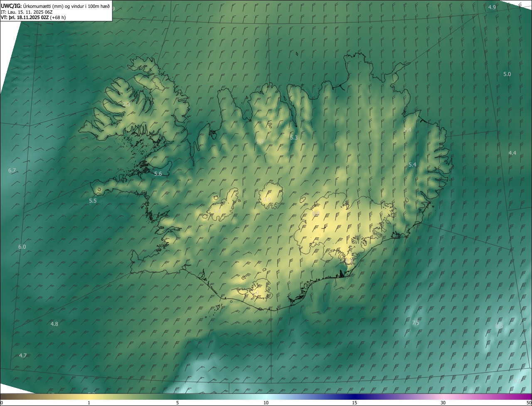Click the 5.3 value label in north Iceland

coord(294,137)
